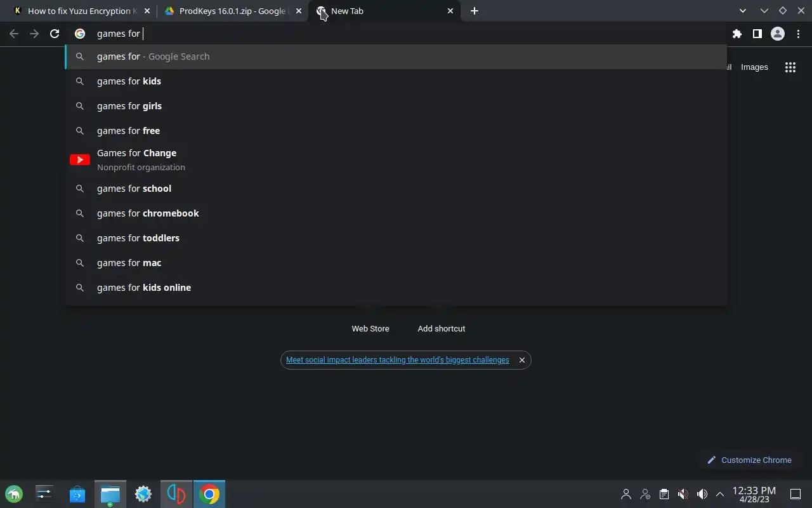812x508 pixels.
Task: Open the volume speaker tray icon
Action: tap(702, 494)
